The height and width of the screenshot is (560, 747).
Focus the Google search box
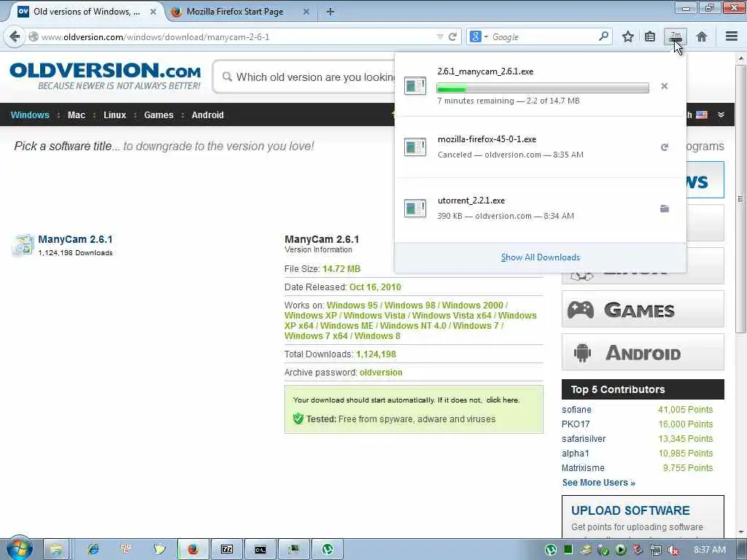[x=544, y=36]
